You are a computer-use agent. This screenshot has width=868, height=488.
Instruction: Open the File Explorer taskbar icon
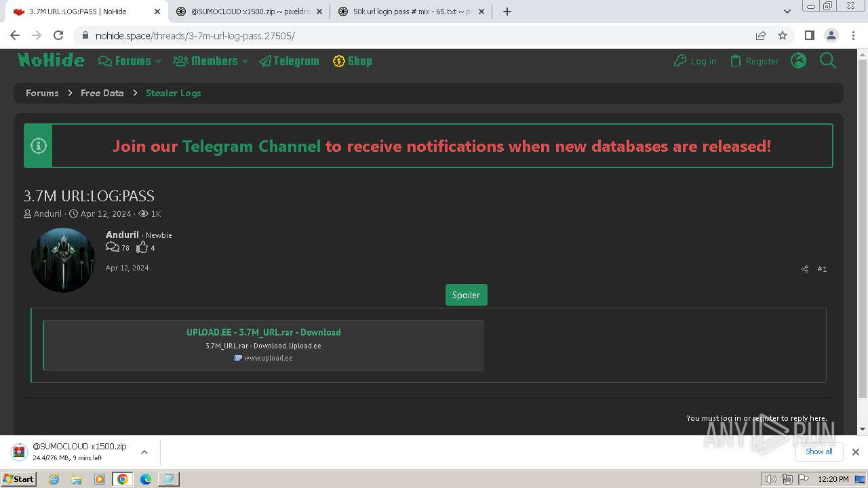77,479
